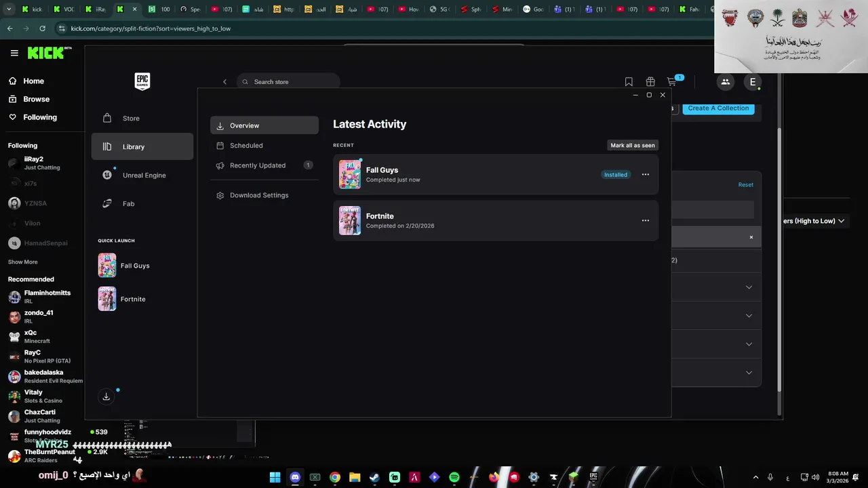Open the taskbar volume control

[815, 477]
